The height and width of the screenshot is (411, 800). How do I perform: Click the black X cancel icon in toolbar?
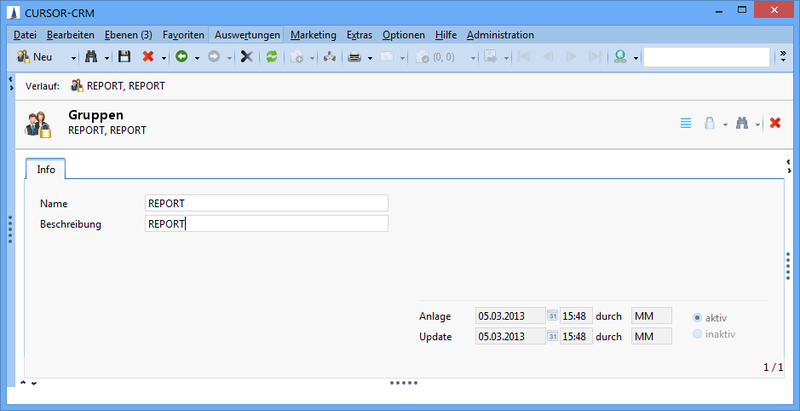(x=246, y=58)
